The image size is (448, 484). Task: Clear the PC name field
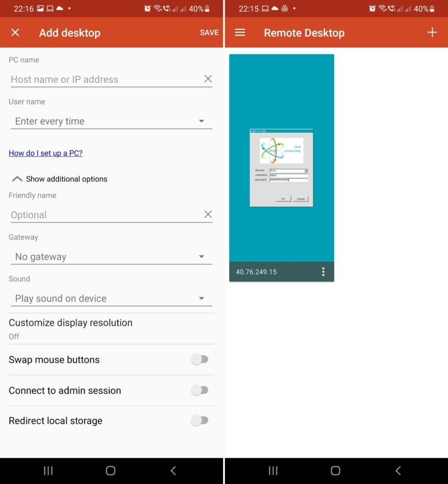tap(208, 79)
